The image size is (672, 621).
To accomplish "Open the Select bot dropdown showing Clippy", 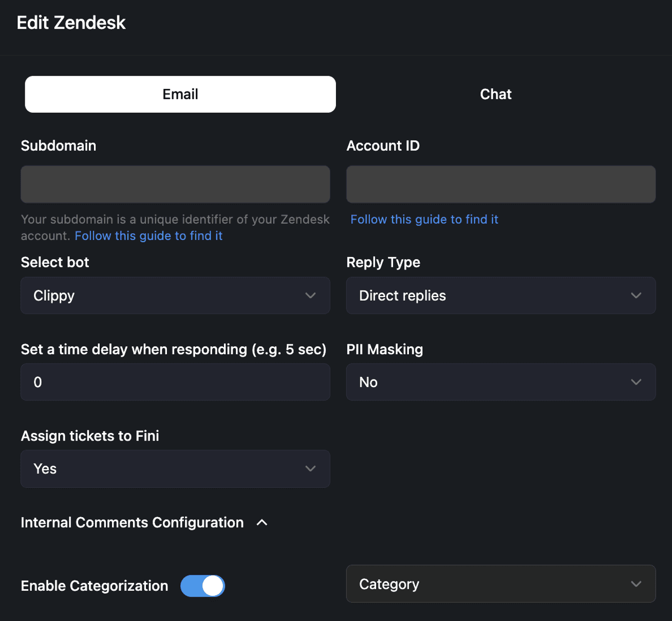I will coord(175,296).
